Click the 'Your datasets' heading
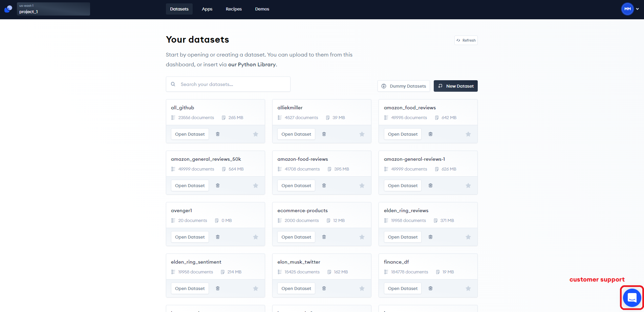644x312 pixels. [197, 40]
